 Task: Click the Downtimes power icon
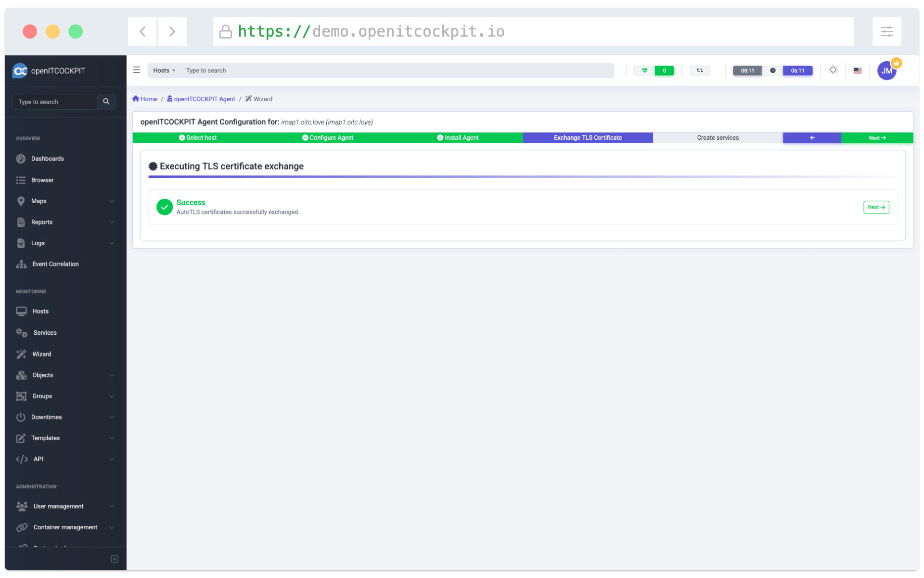point(21,417)
